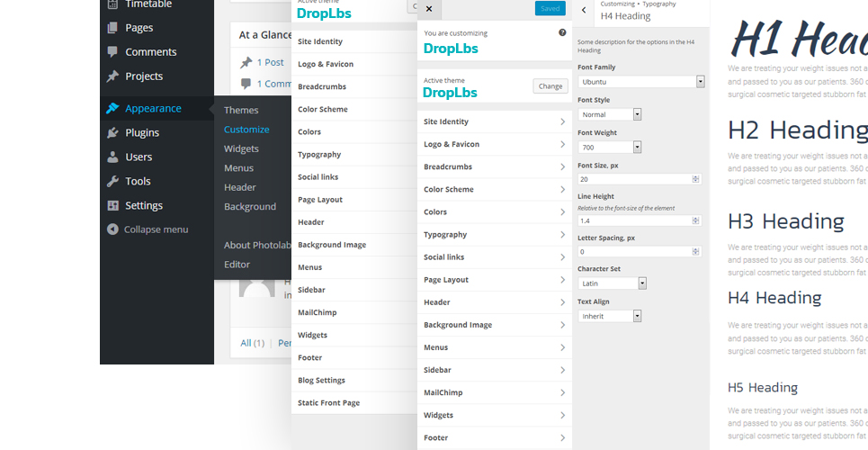The height and width of the screenshot is (450, 868).
Task: Expand Color Scheme section chevron
Action: (562, 190)
